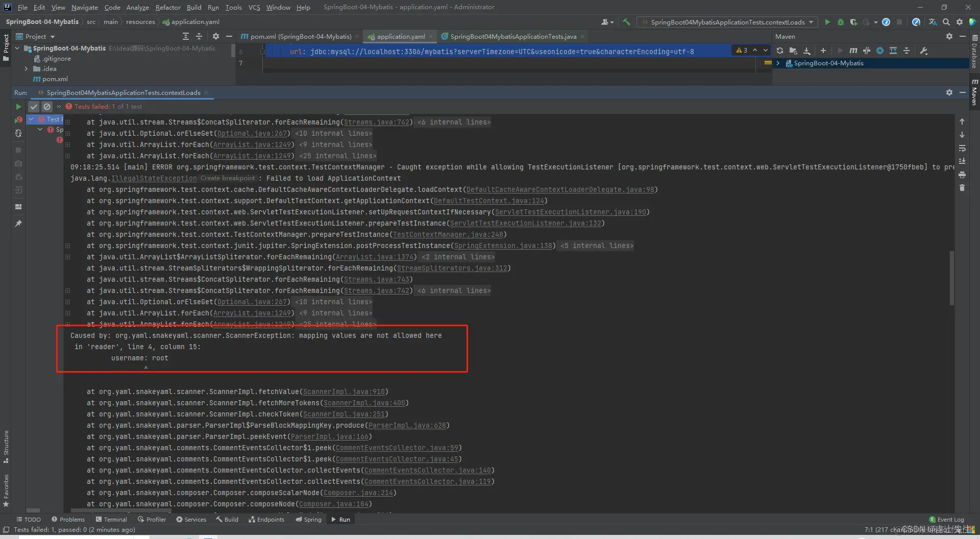Open DefaultTestContext.java:124 stack link

coord(489,201)
